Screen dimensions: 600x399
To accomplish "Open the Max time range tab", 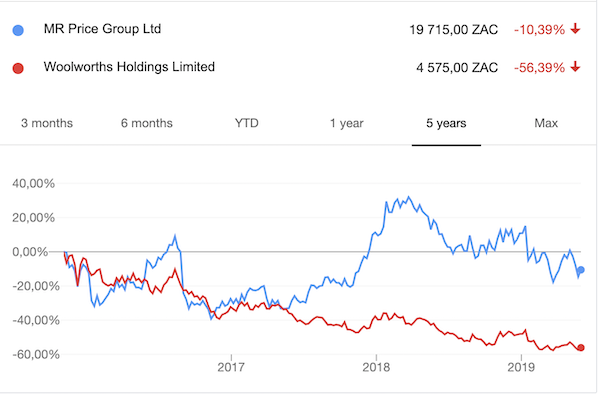I will (x=546, y=123).
